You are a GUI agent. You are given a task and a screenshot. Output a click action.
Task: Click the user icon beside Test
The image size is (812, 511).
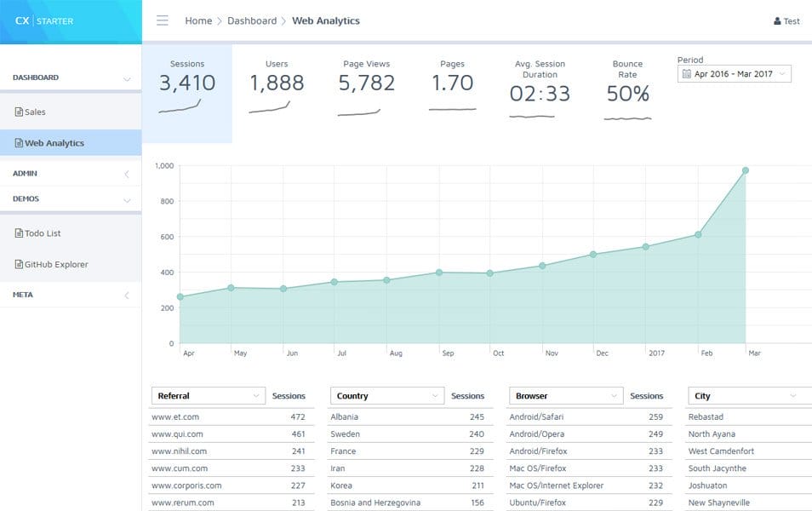pyautogui.click(x=777, y=21)
